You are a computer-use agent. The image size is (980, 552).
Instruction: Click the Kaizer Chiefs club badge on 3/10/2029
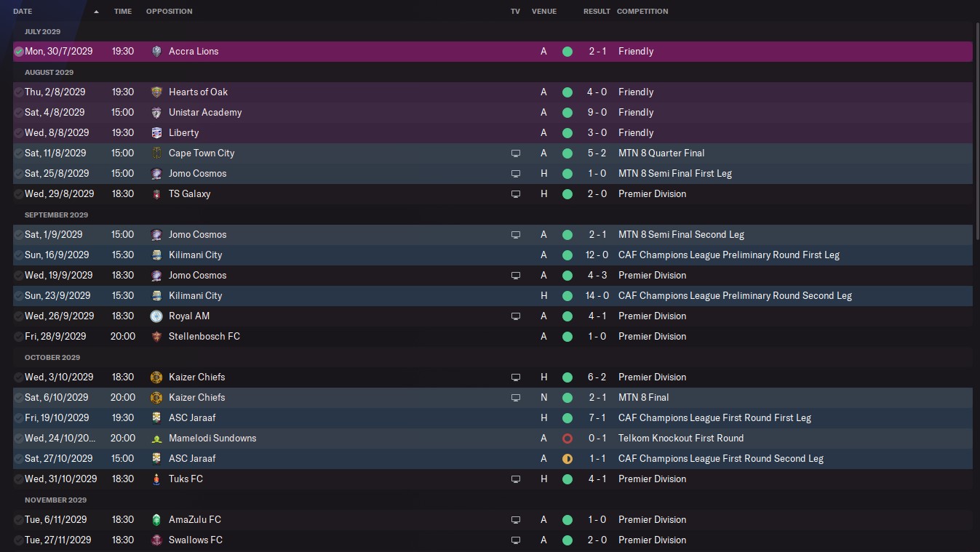(156, 377)
